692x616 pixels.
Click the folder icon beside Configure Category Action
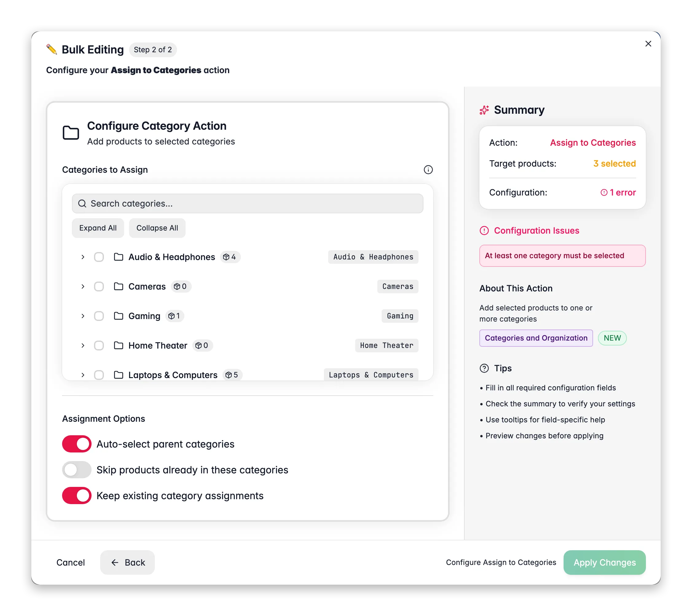[71, 133]
